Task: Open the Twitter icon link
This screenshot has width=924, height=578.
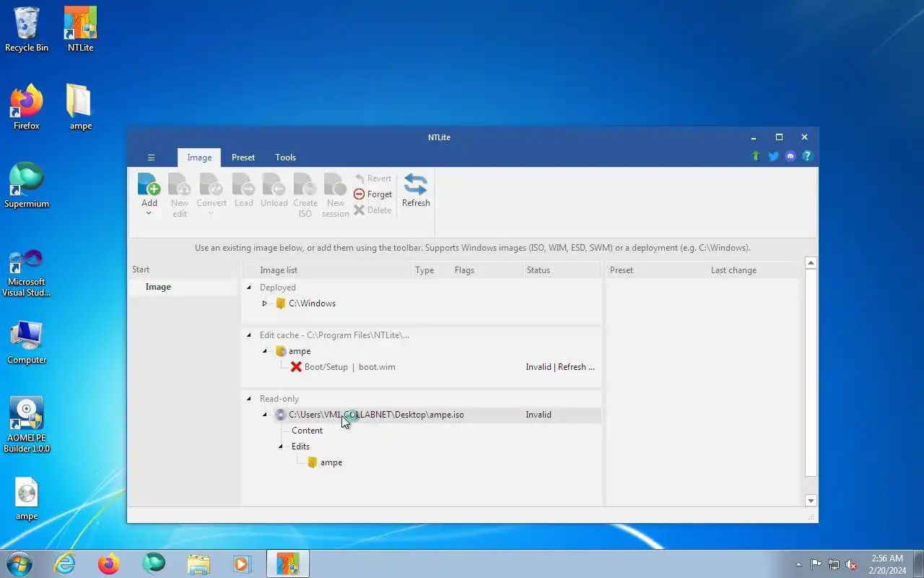Action: point(773,156)
